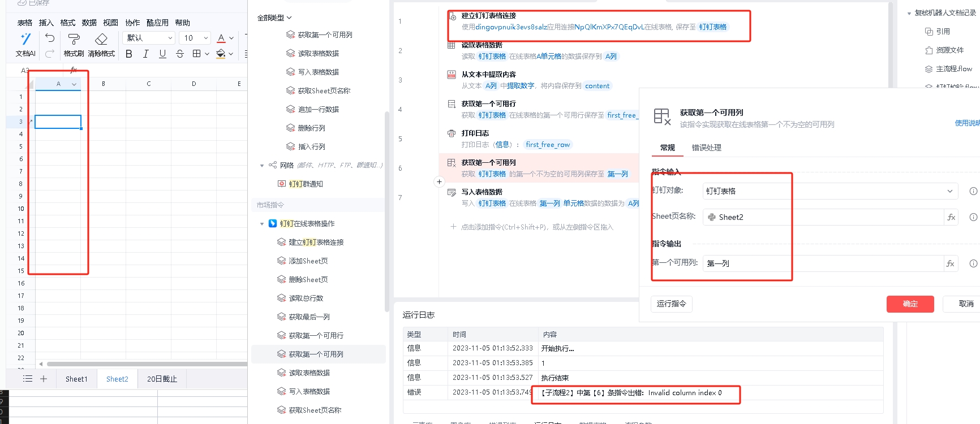Open the borders dropdown arrow

pos(207,54)
